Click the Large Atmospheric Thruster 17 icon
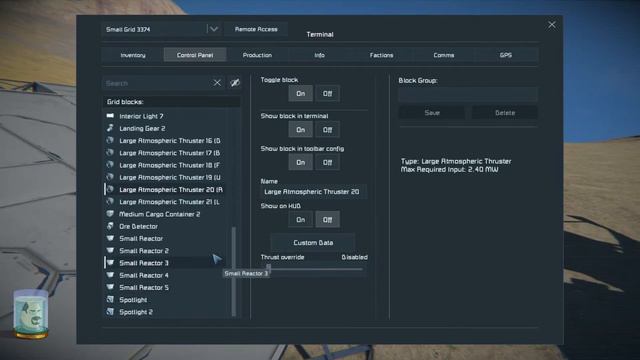Screen dimensions: 640x360 (110, 153)
